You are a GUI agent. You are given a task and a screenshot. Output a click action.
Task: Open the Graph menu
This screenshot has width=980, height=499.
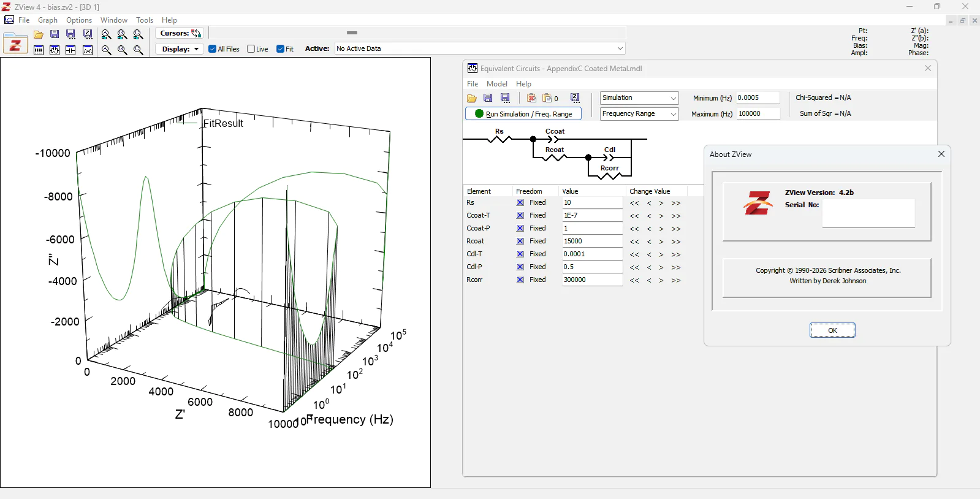click(x=48, y=20)
